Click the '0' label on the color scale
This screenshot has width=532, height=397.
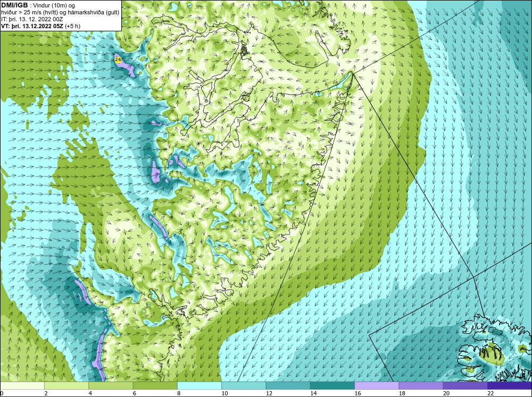point(2,393)
